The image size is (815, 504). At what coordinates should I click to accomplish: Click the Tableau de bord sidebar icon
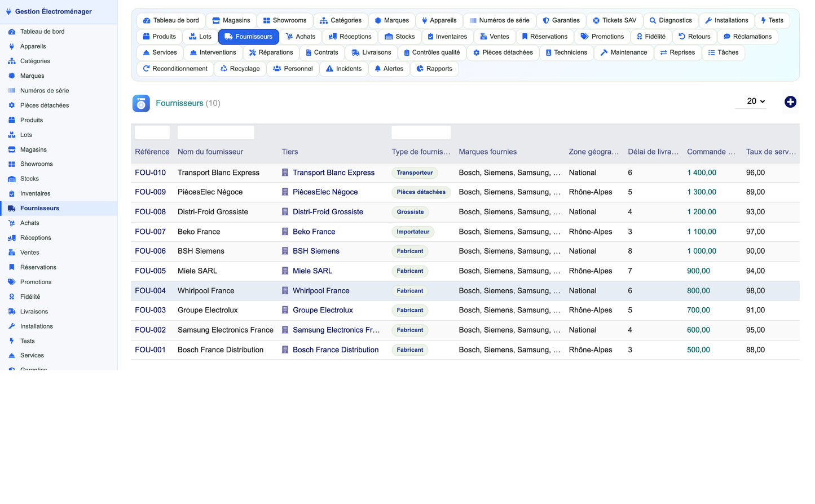point(11,32)
